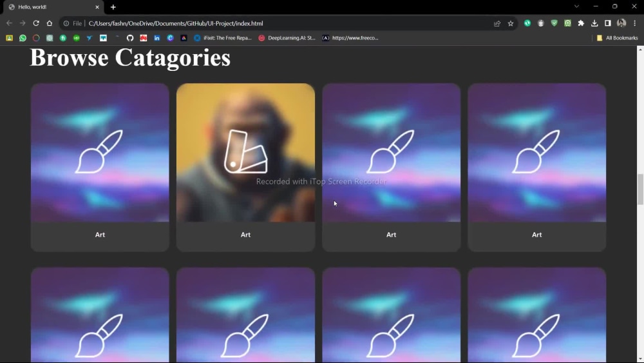Click the third card in second row
The image size is (644, 363).
[x=391, y=315]
